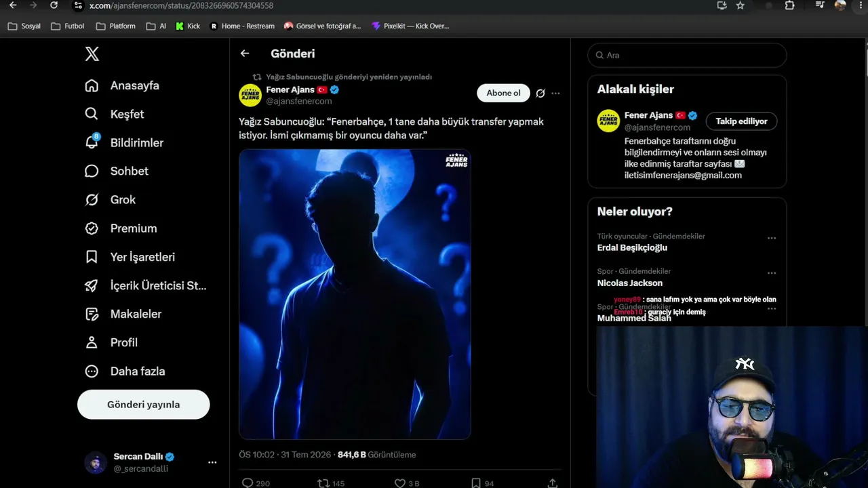Expand the Sosyal bookmarks folder
Image resolution: width=868 pixels, height=488 pixels.
[24, 26]
